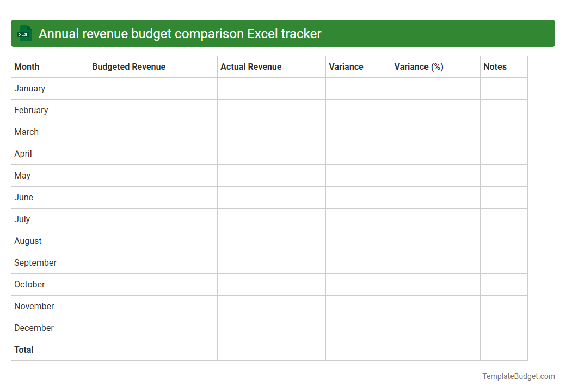Click the tracker title banner
The width and height of the screenshot is (566, 392).
pos(283,33)
